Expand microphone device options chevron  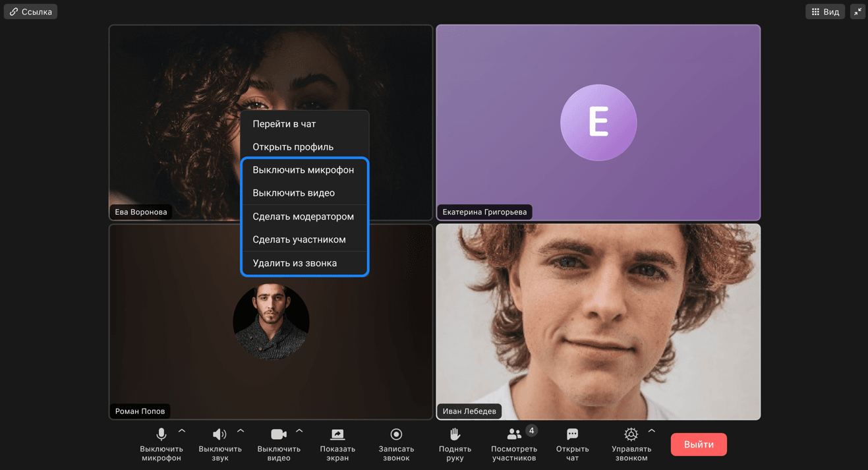(183, 432)
